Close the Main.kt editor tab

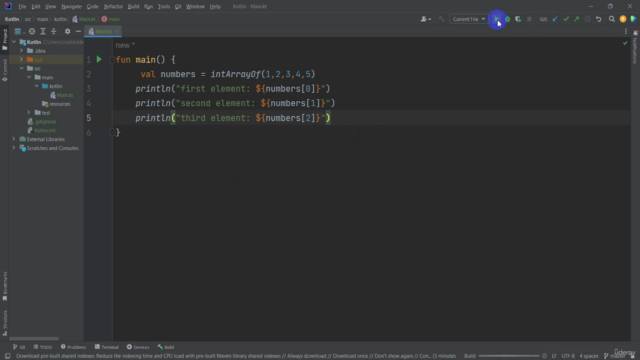click(117, 31)
